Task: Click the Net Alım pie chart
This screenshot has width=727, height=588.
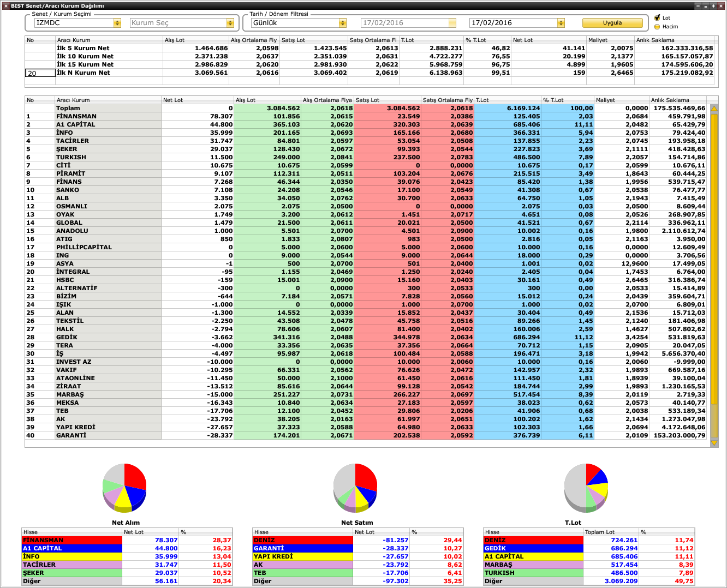Action: click(x=125, y=488)
